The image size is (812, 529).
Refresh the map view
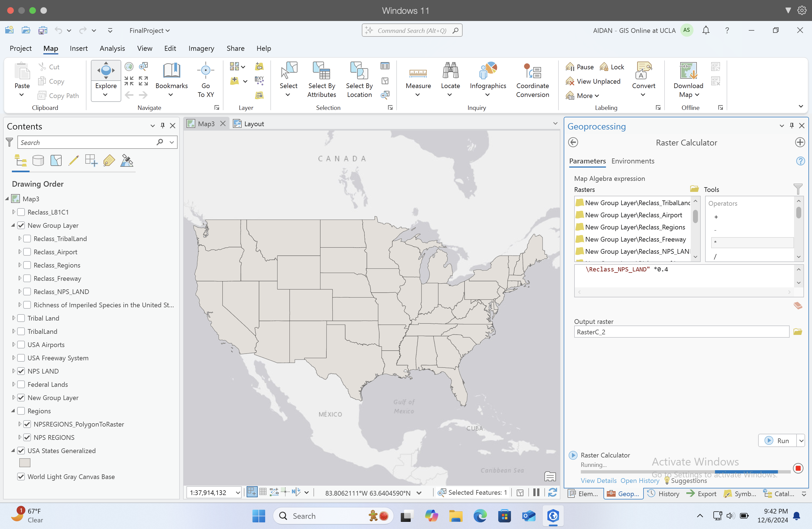(x=553, y=492)
